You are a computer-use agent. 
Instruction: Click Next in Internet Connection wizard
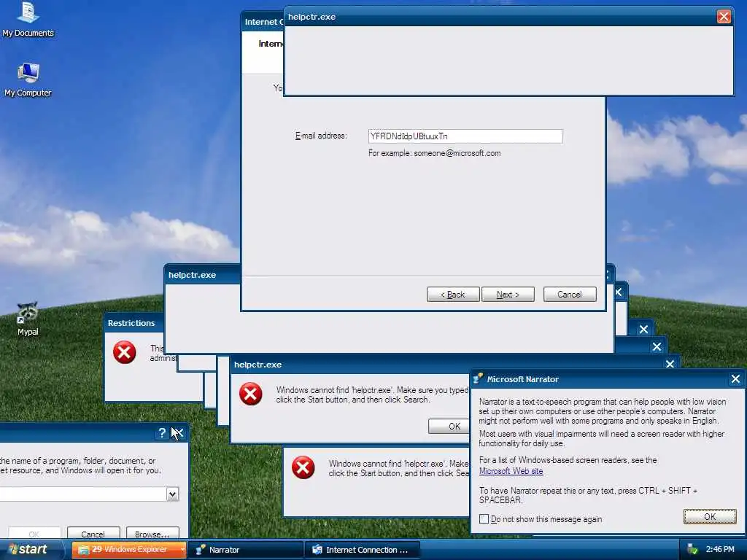(508, 295)
